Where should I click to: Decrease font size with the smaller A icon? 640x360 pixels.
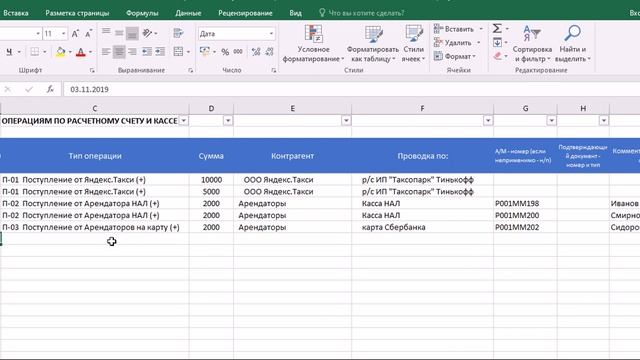[x=88, y=34]
